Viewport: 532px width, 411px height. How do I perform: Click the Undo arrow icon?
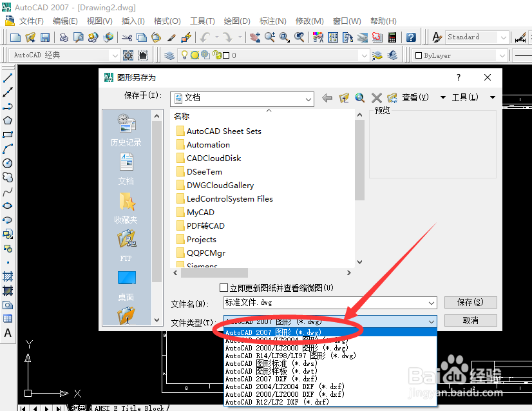[205, 37]
